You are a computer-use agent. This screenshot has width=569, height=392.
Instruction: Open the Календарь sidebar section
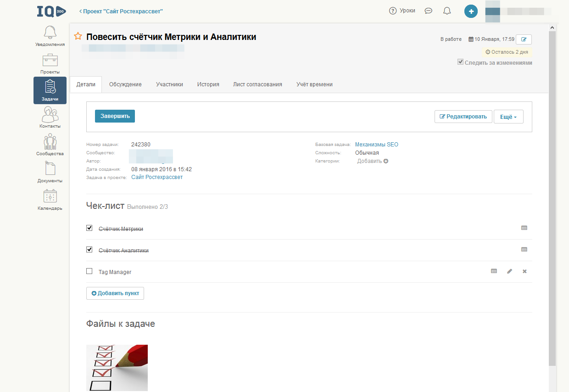pyautogui.click(x=50, y=200)
